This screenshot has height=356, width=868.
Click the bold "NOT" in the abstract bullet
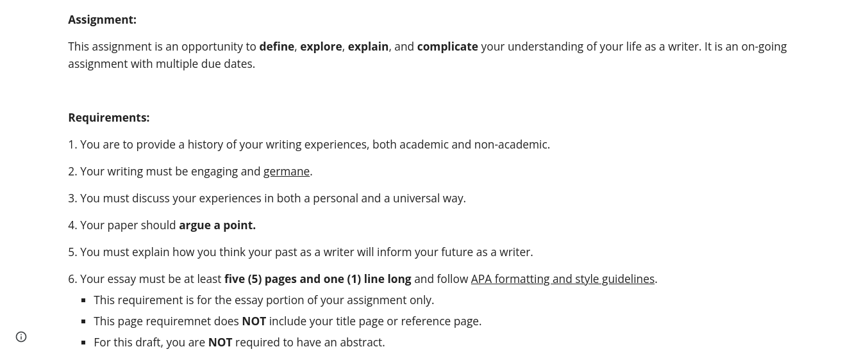coord(220,343)
